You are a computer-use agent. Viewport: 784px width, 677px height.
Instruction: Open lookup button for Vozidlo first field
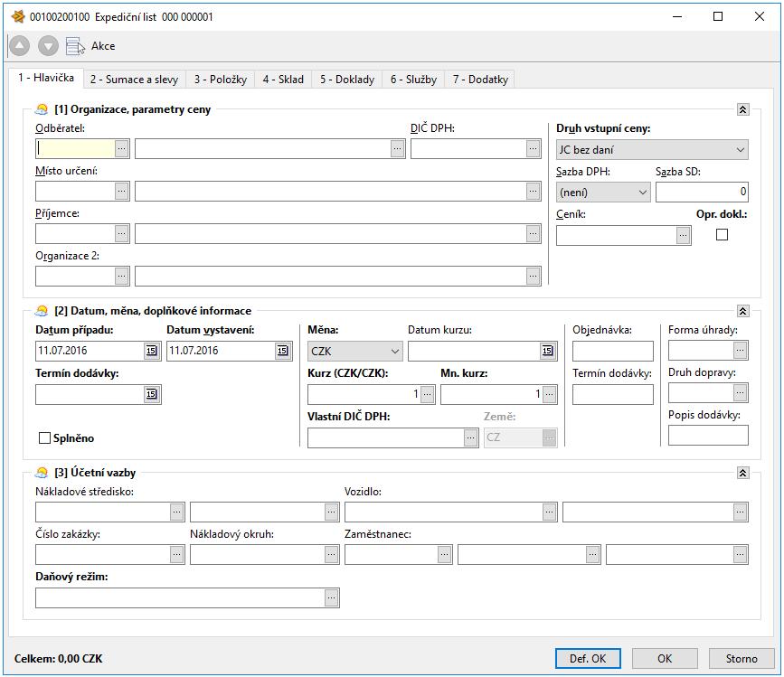click(x=549, y=512)
